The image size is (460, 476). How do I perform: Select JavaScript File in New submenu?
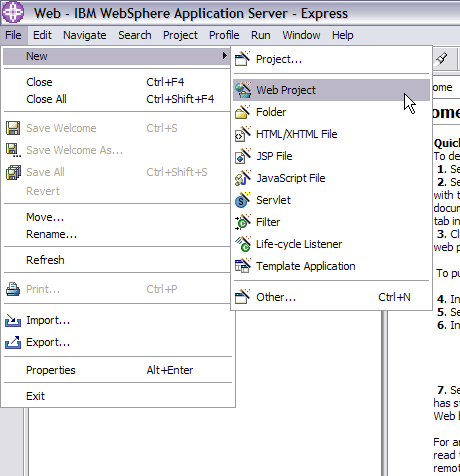coord(331,178)
